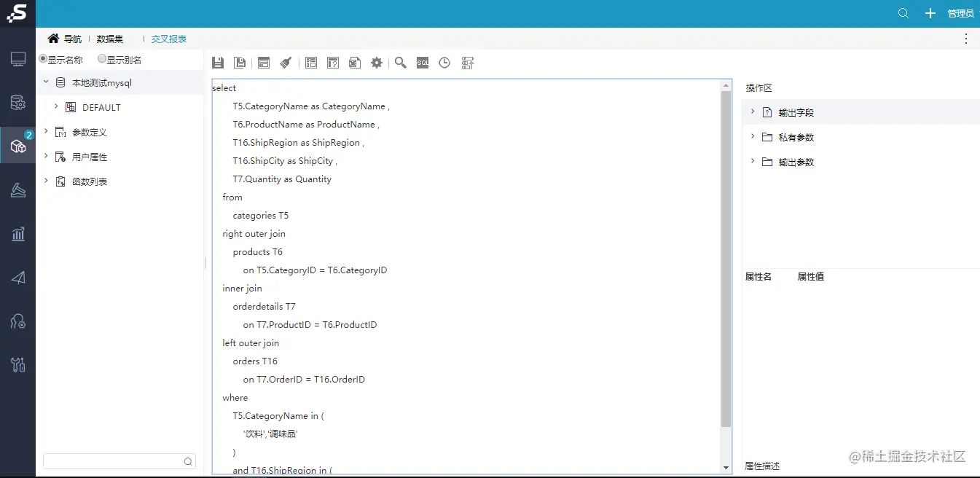Click the 'T7.Quantity as Quantity' line
Screen dimensions: 980x478
click(282, 179)
